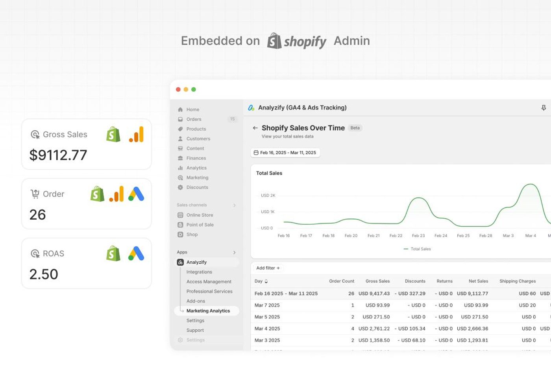Viewport: 551px width, 392px height.
Task: Click Order Count column header
Action: point(342,281)
